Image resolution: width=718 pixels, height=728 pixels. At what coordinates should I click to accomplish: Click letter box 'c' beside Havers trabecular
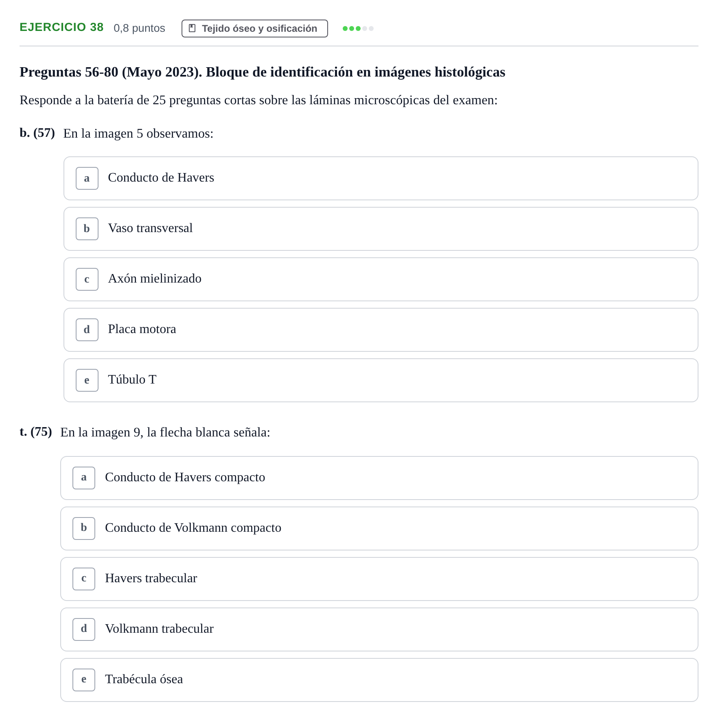(x=84, y=579)
